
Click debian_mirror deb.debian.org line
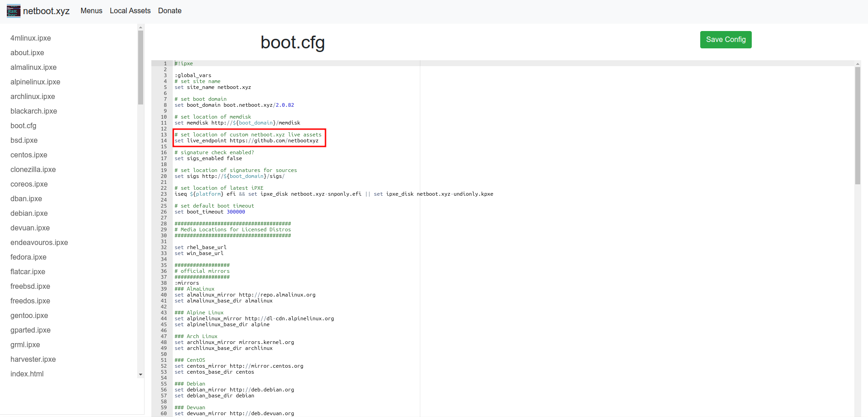234,390
